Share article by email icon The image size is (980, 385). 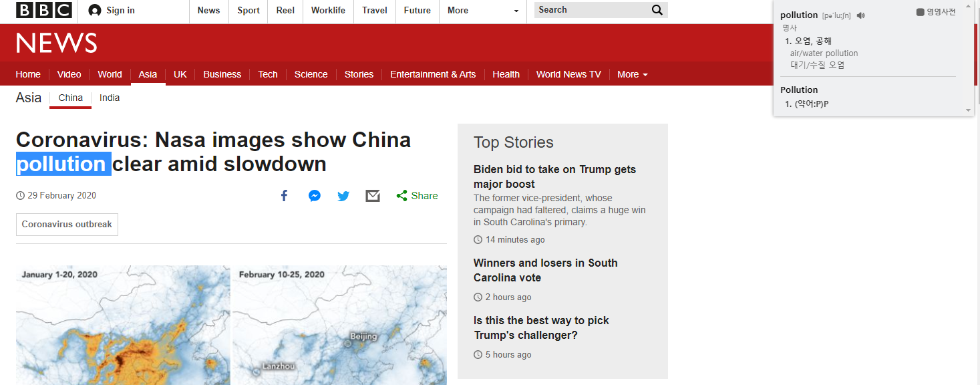pos(373,196)
